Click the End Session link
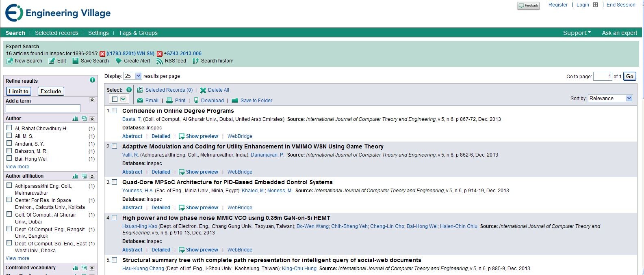This screenshot has height=275, width=644. pyautogui.click(x=621, y=5)
